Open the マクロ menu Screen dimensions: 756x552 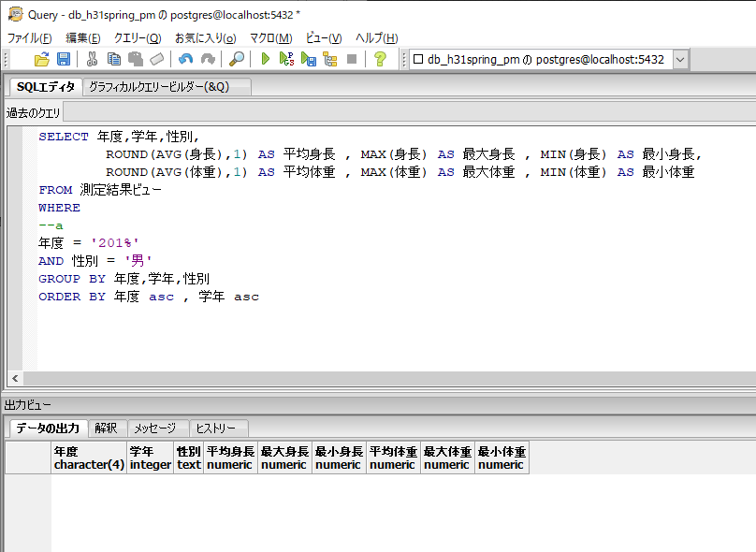click(270, 37)
